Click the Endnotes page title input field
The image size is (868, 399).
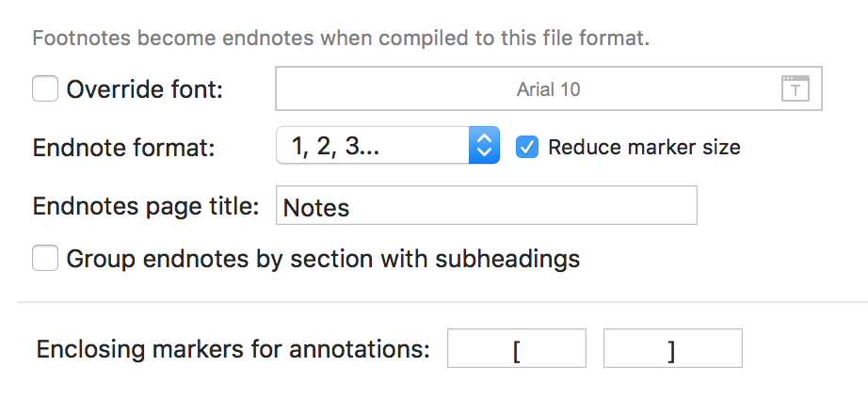click(487, 205)
